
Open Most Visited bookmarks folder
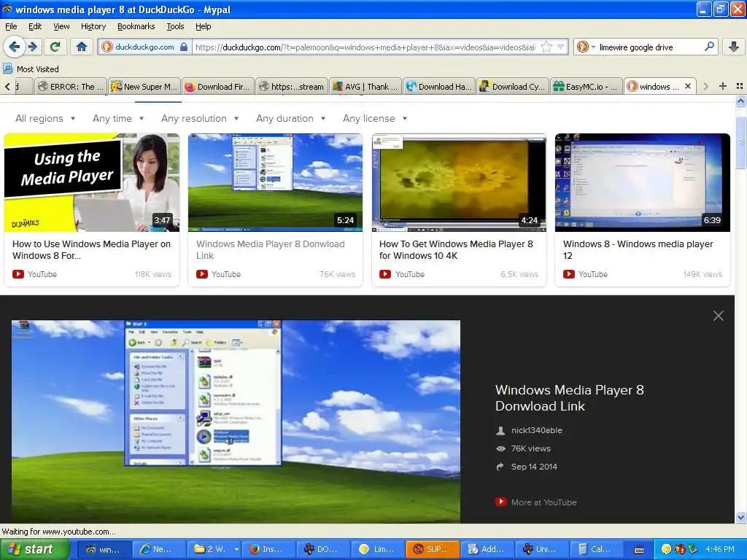pos(31,69)
